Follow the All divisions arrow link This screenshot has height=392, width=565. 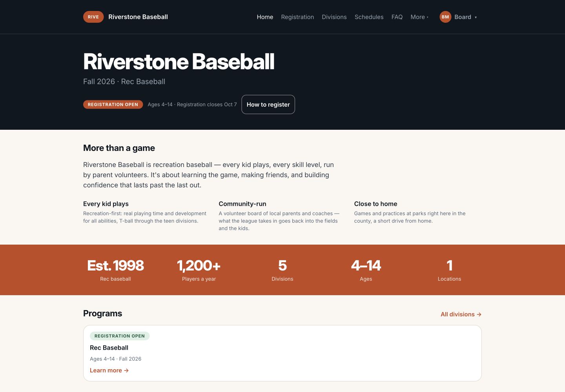pos(461,314)
